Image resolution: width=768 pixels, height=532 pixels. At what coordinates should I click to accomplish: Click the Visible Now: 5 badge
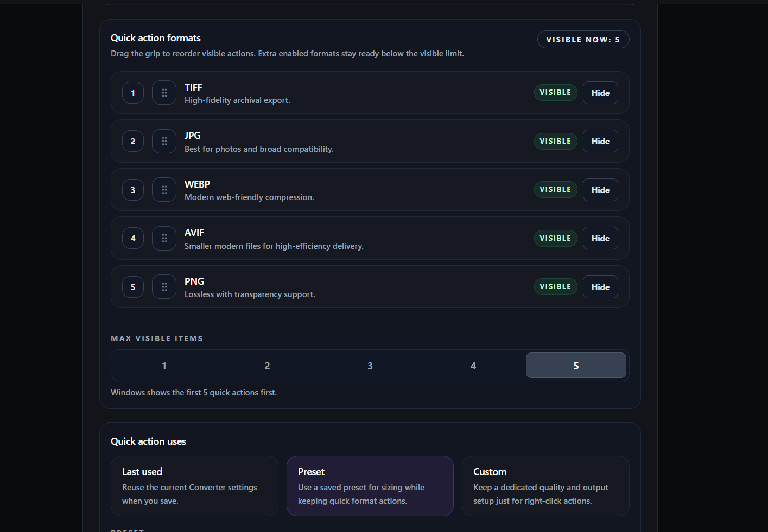[x=583, y=40]
